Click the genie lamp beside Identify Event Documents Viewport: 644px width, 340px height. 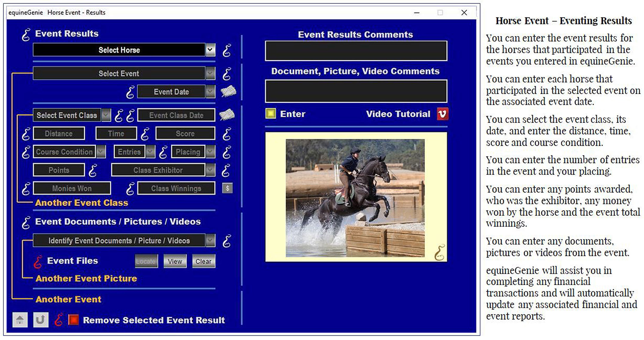point(227,241)
